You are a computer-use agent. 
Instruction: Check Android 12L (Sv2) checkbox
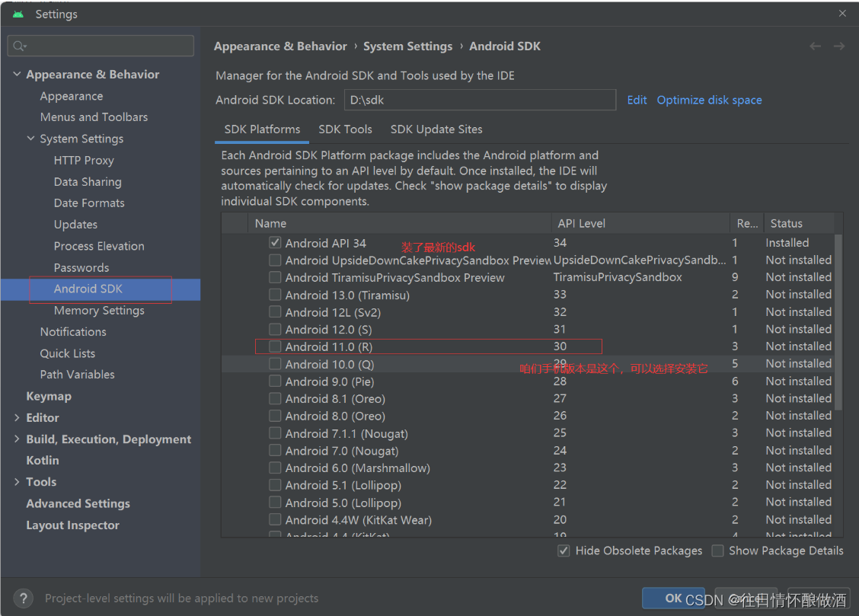[275, 311]
